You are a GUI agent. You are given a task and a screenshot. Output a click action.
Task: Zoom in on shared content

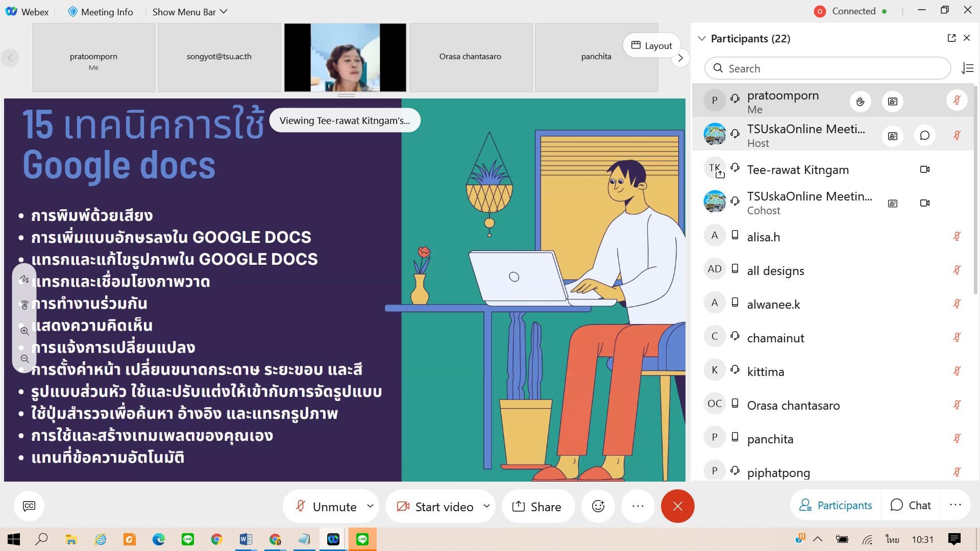pos(24,331)
